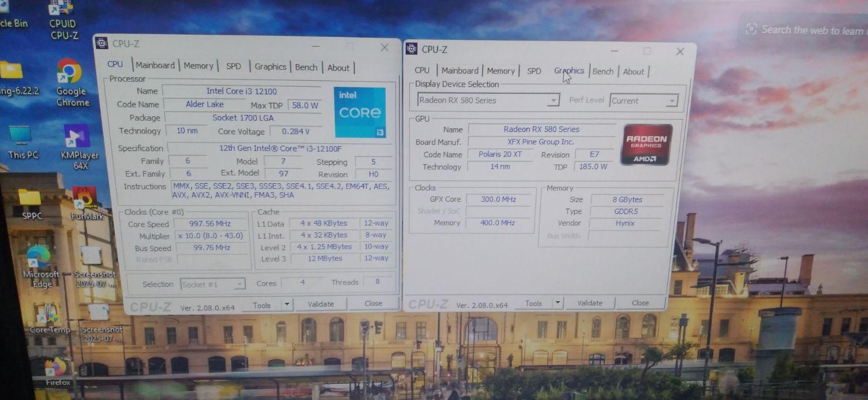Click the web search box icon
This screenshot has width=868, height=400.
(751, 29)
